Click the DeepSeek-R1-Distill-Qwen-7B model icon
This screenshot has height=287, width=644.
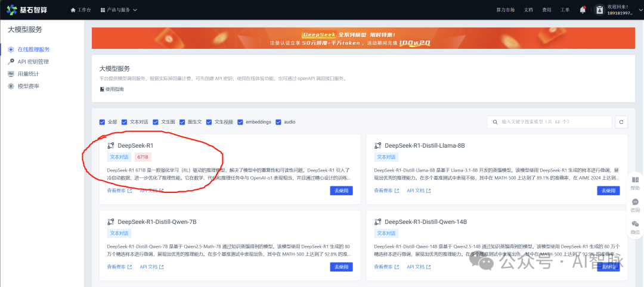coord(110,222)
